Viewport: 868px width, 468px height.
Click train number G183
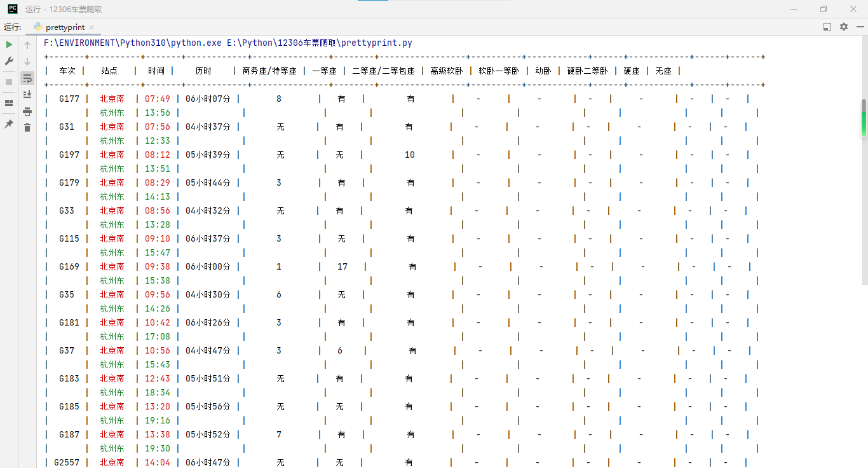(x=69, y=378)
